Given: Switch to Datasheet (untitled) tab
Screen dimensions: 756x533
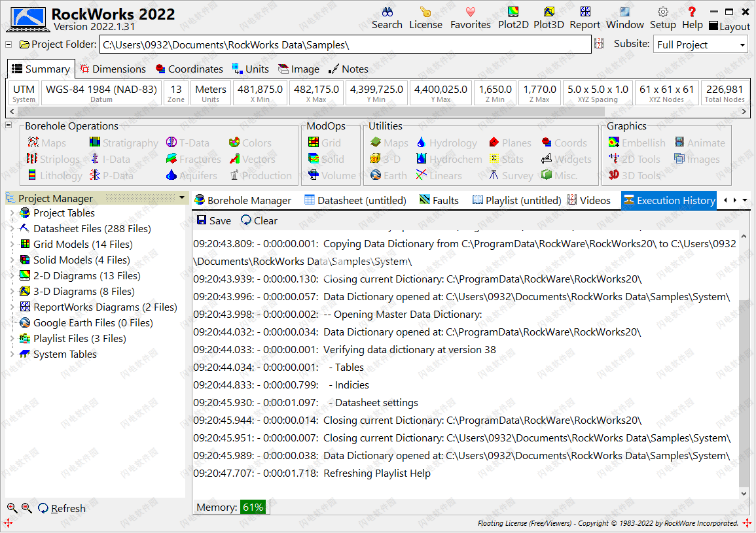Looking at the screenshot, I should (355, 201).
